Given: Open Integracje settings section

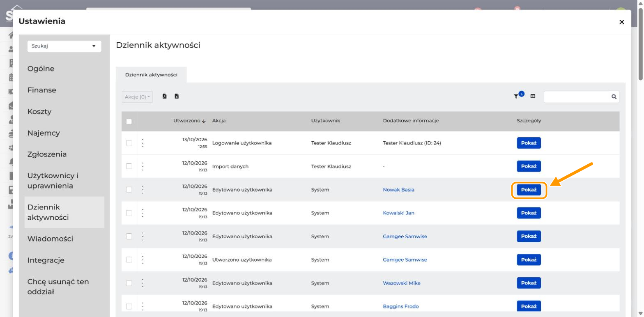Looking at the screenshot, I should click(x=46, y=260).
